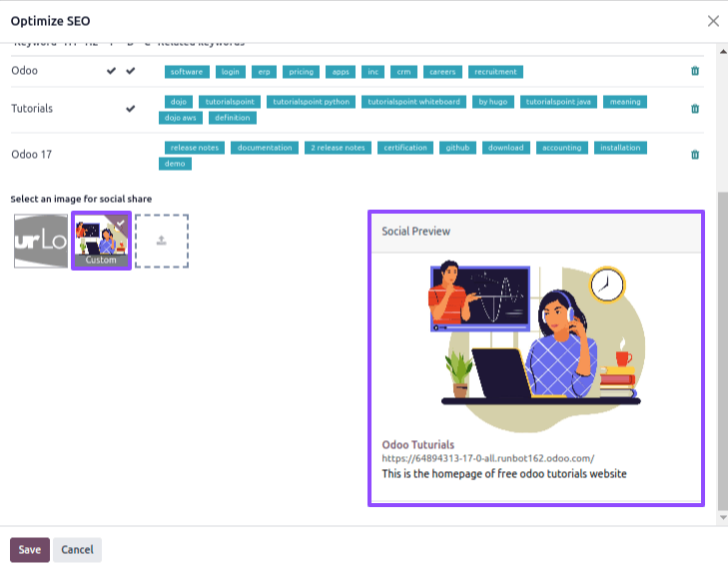Click checkmark in Tutorials row
Screen dimensions: 728x567
(x=131, y=109)
